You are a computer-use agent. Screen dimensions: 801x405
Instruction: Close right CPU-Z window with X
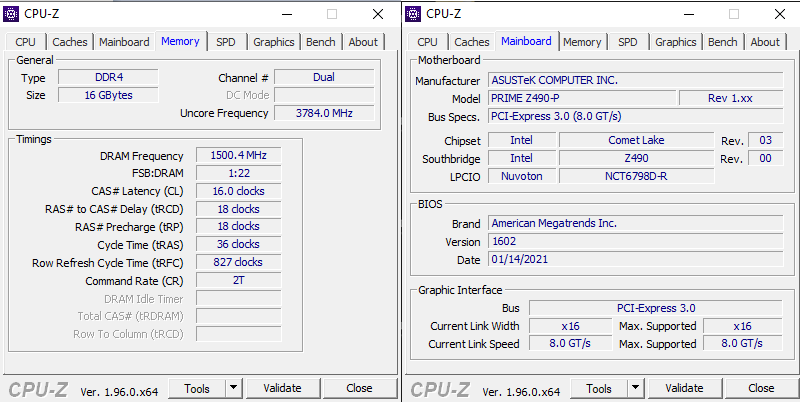(780, 14)
